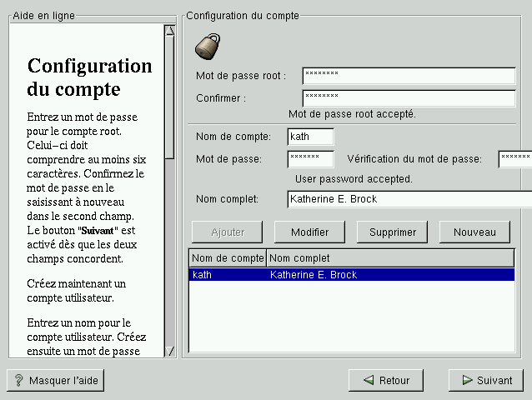Click the right arrow icon on Suivant
Image resolution: width=532 pixels, height=400 pixels.
(465, 380)
